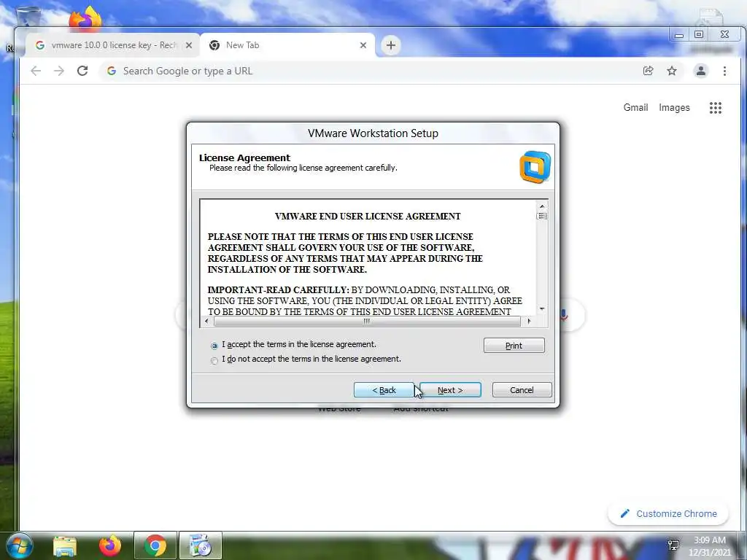Click the license text scroll down arrow
The image size is (747, 560).
[542, 309]
